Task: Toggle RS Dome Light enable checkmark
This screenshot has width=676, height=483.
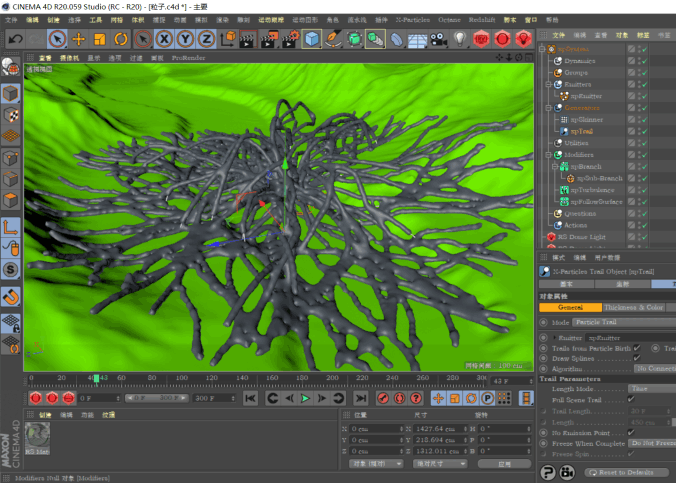Action: click(645, 237)
